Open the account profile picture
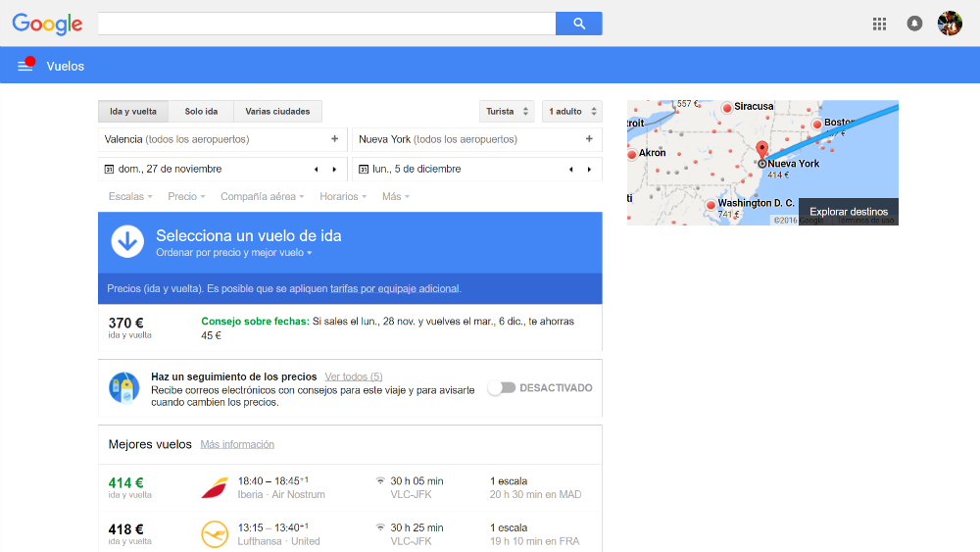The height and width of the screenshot is (552, 980). pyautogui.click(x=950, y=24)
